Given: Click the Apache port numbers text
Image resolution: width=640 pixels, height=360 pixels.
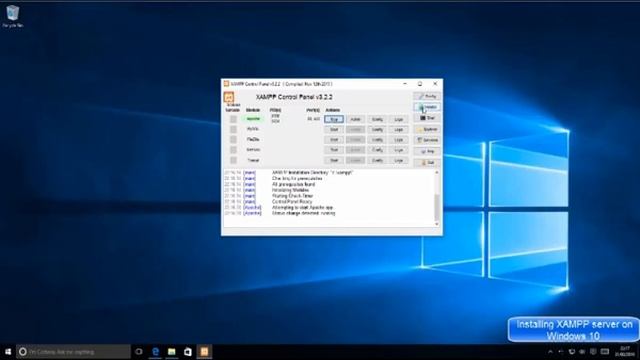Looking at the screenshot, I should coord(313,119).
